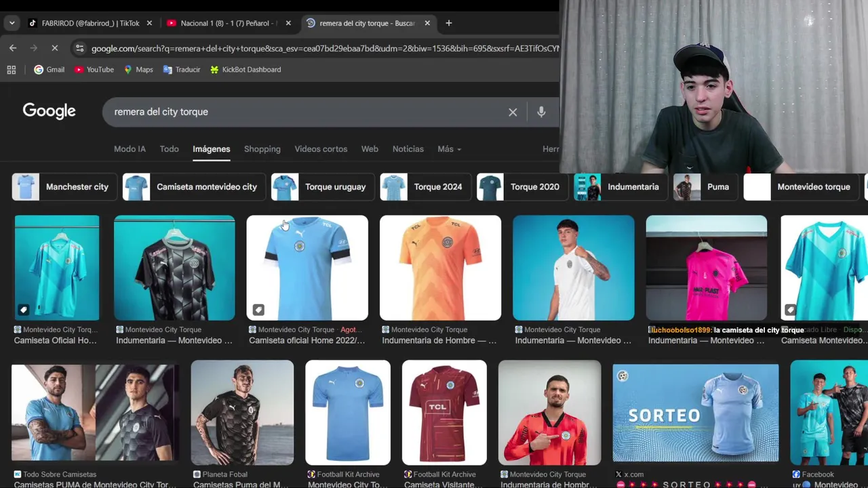Open the maroon TCL goalkeeper jersey image
Screen dimensions: 868x488
pos(444,413)
